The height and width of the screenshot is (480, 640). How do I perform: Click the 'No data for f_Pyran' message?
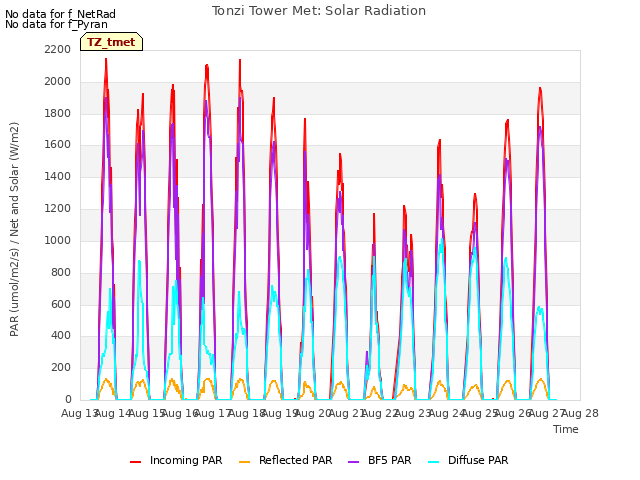tap(56, 24)
